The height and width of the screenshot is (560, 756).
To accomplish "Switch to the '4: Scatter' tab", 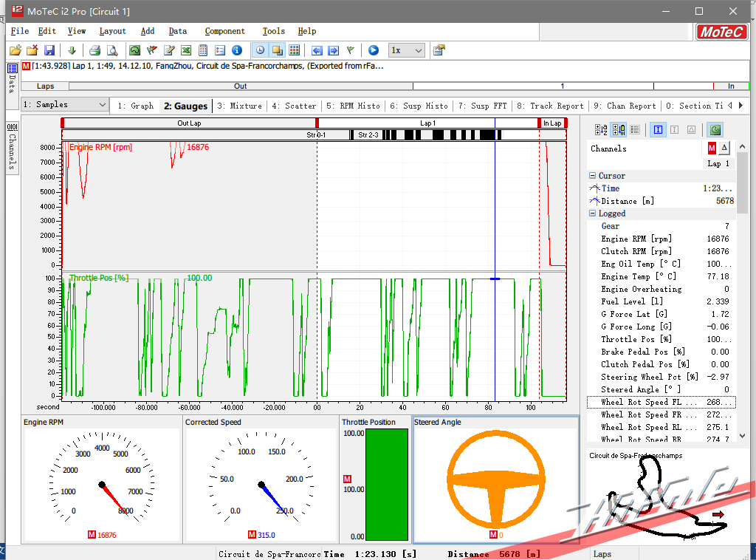I will tap(294, 106).
